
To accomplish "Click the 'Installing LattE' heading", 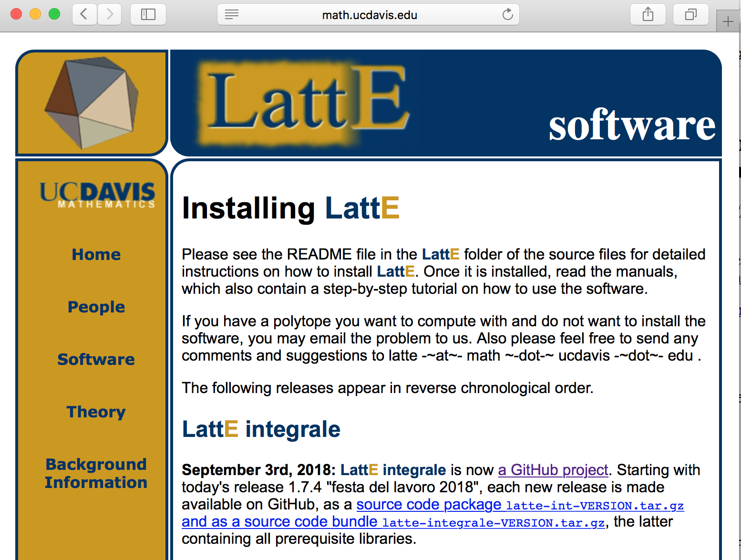I will click(x=290, y=208).
